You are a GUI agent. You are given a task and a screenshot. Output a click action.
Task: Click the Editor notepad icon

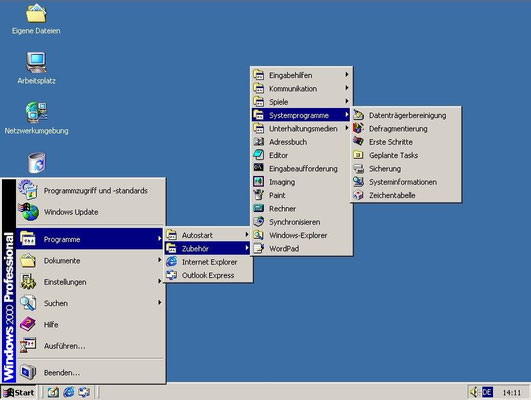point(259,155)
